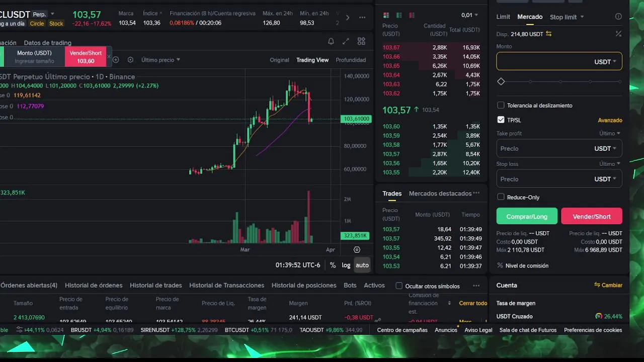The height and width of the screenshot is (362, 644).
Task: Click the share icon beside PnL value
Action: coord(378,319)
